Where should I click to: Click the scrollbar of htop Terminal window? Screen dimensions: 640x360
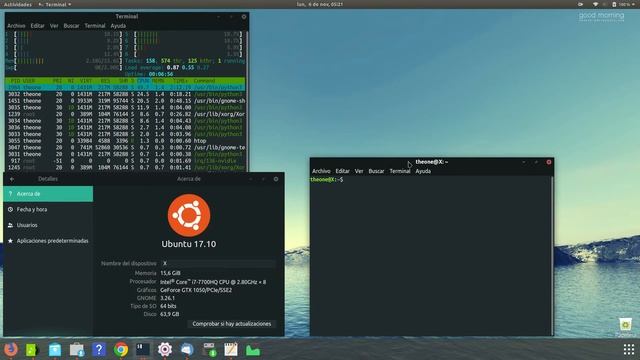[247, 102]
